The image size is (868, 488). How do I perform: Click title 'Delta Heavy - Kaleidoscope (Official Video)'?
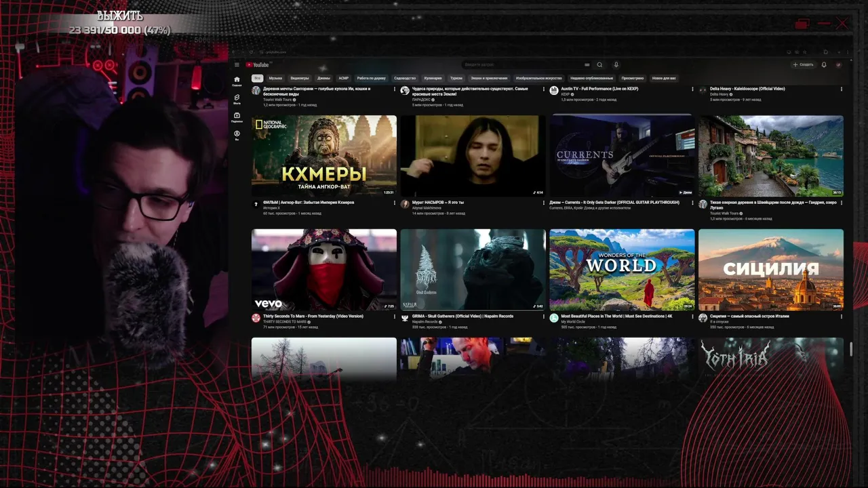[747, 89]
